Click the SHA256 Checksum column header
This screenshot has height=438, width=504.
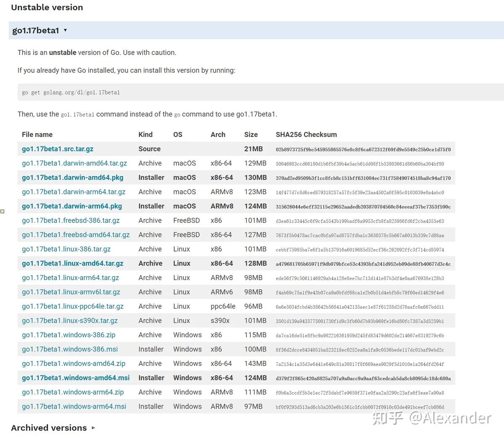[x=306, y=135]
